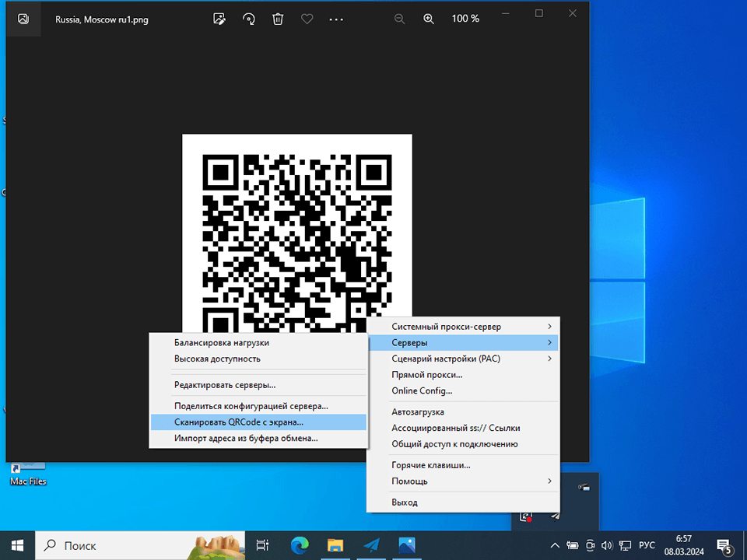Click the "Russia, Moscow ru1.png" title

pos(102,19)
